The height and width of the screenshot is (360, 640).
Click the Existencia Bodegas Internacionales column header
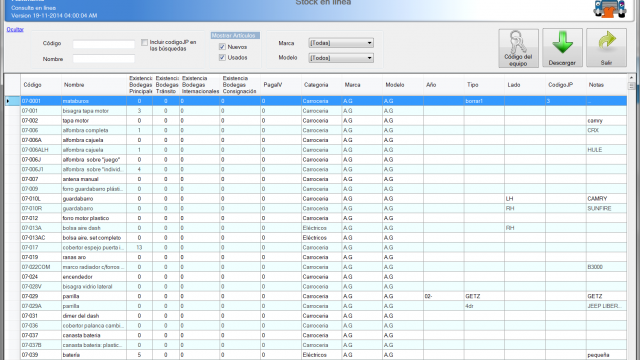tap(200, 85)
